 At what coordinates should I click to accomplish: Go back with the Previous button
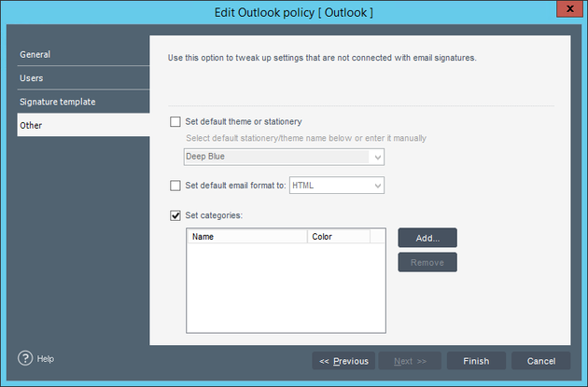(343, 361)
